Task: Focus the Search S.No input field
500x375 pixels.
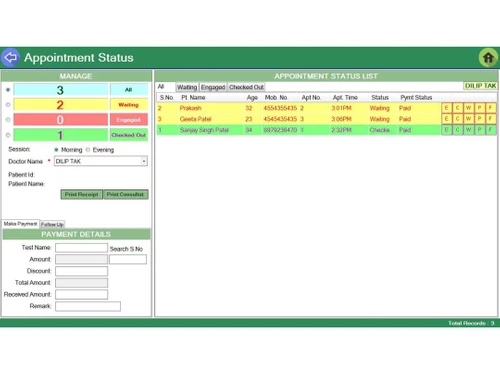Action: [128, 259]
